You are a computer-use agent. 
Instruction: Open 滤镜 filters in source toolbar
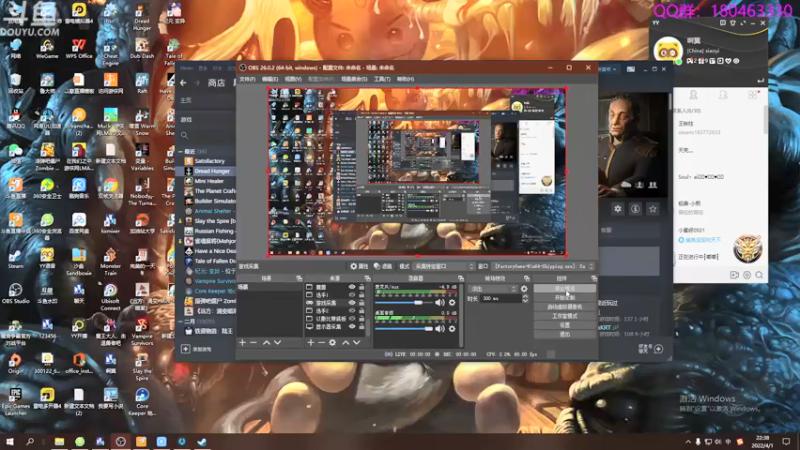click(x=383, y=266)
